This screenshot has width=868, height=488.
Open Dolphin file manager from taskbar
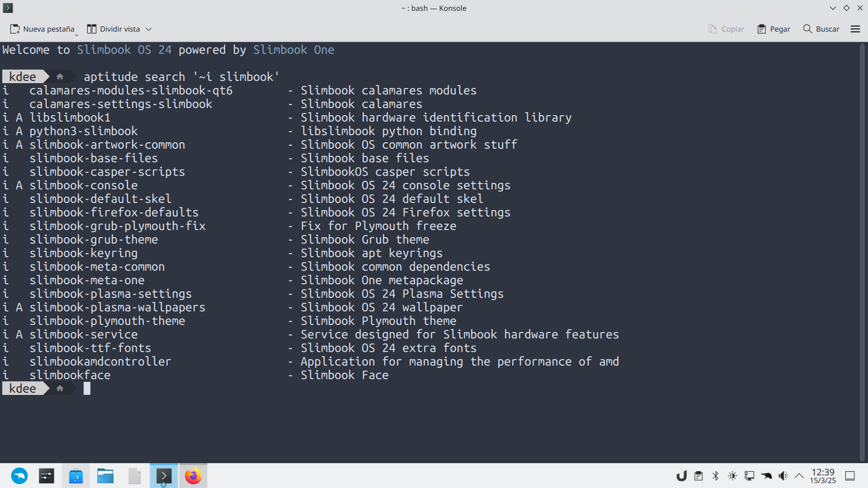coord(105,476)
